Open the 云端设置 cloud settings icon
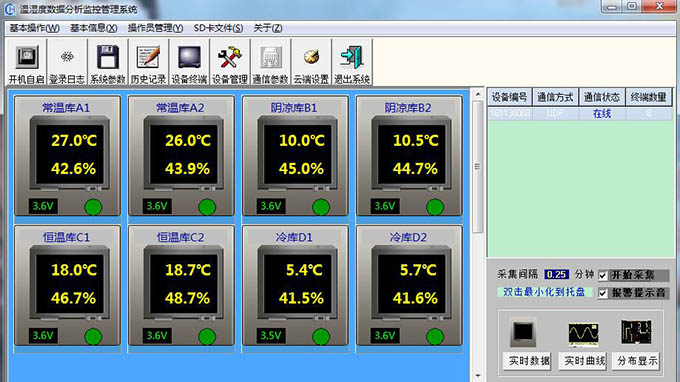 (311, 62)
